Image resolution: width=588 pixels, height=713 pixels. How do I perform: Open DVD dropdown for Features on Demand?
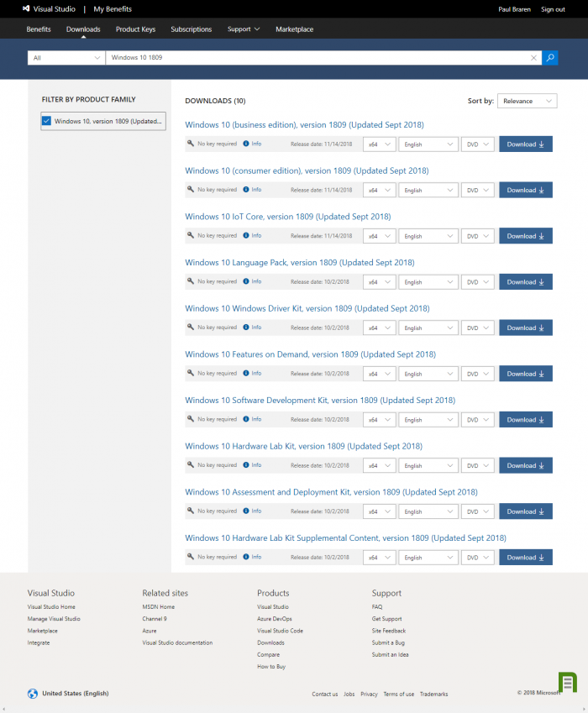click(477, 374)
